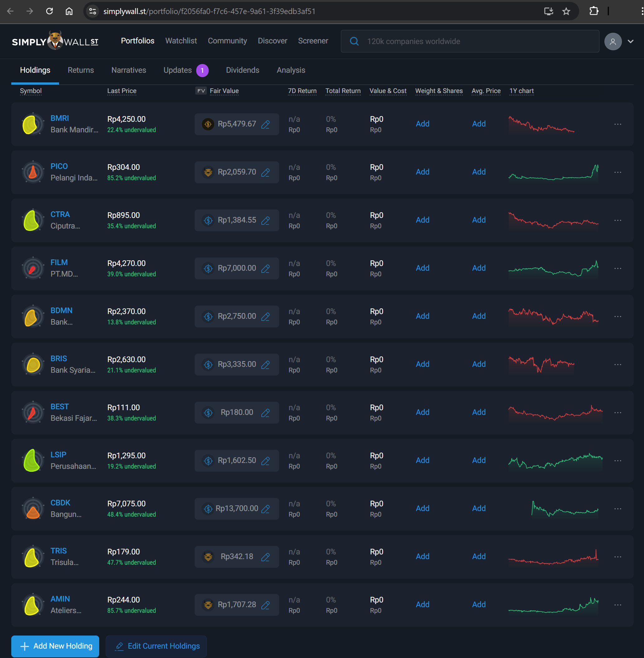The height and width of the screenshot is (658, 644).
Task: Edit fair value pencil for BMRI
Action: (x=265, y=124)
